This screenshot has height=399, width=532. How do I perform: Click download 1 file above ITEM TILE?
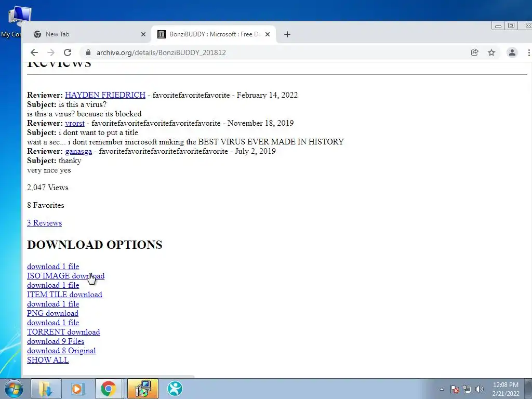click(x=53, y=285)
